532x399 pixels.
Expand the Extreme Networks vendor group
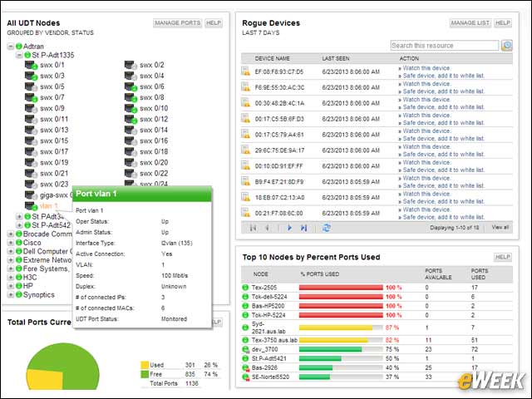click(x=11, y=260)
